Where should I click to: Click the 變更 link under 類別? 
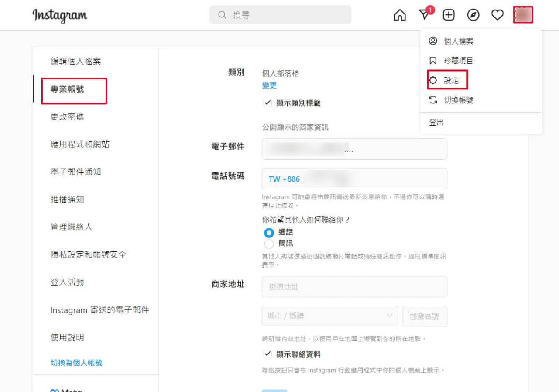pos(268,86)
